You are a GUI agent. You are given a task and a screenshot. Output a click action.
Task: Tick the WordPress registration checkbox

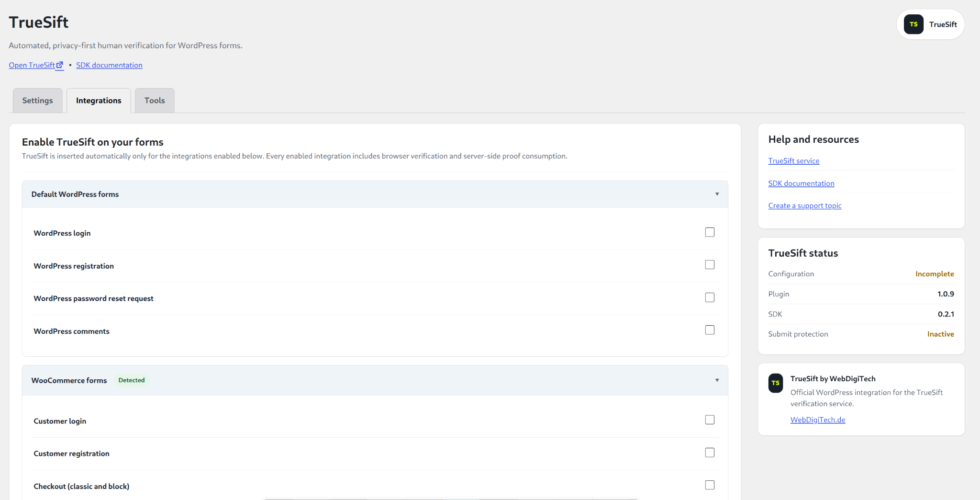tap(710, 265)
